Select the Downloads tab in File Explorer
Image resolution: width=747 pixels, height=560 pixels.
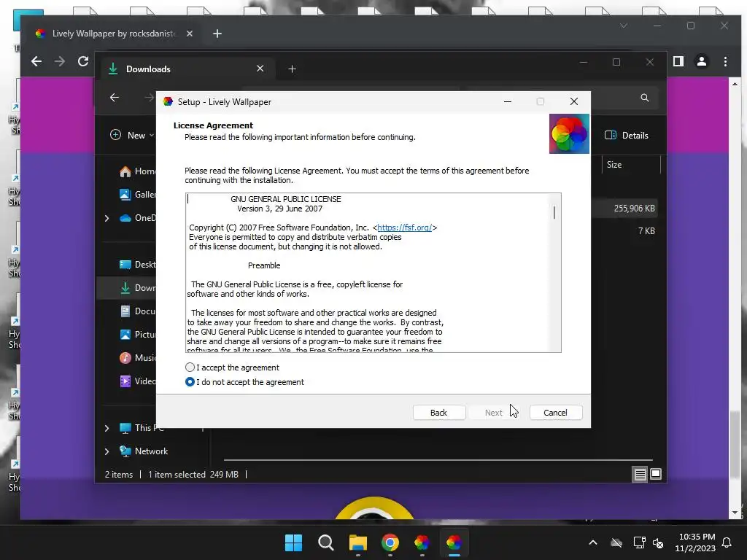point(188,69)
